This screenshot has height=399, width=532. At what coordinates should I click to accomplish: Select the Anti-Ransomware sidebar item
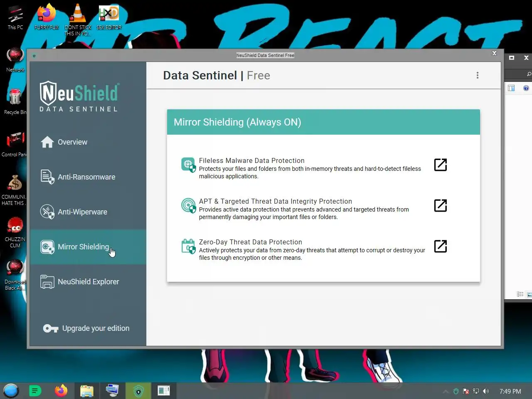pos(88,177)
